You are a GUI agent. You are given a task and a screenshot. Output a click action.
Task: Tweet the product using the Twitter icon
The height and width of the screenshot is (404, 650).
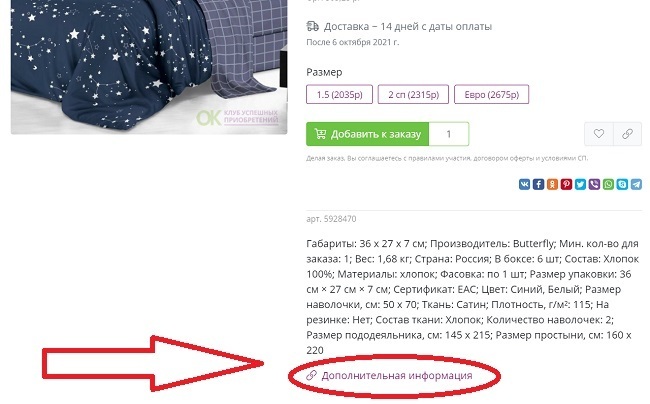[580, 184]
